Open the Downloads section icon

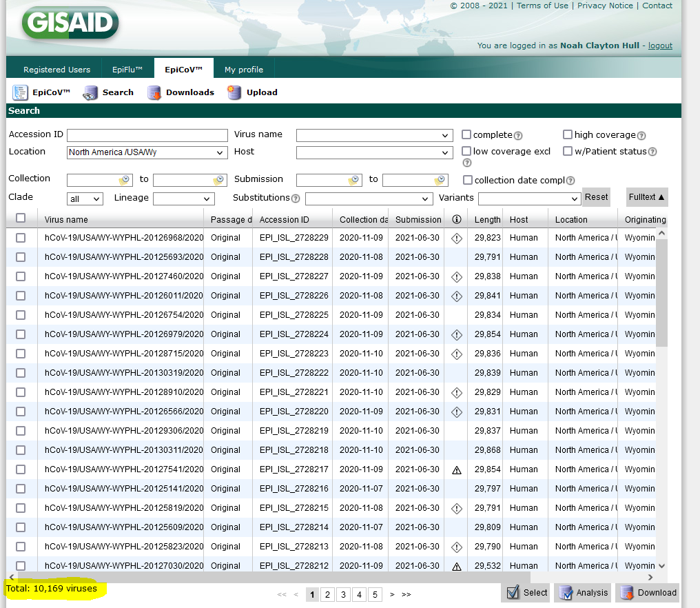pyautogui.click(x=155, y=92)
